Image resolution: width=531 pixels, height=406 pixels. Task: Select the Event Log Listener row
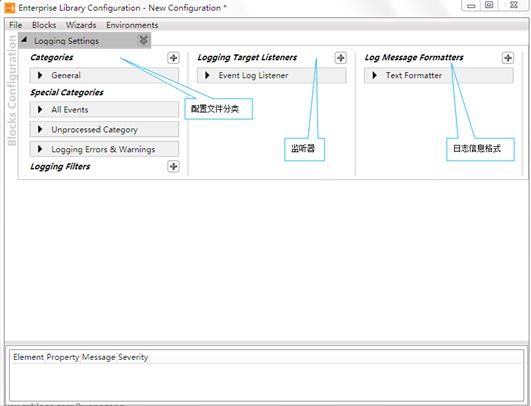click(x=272, y=75)
